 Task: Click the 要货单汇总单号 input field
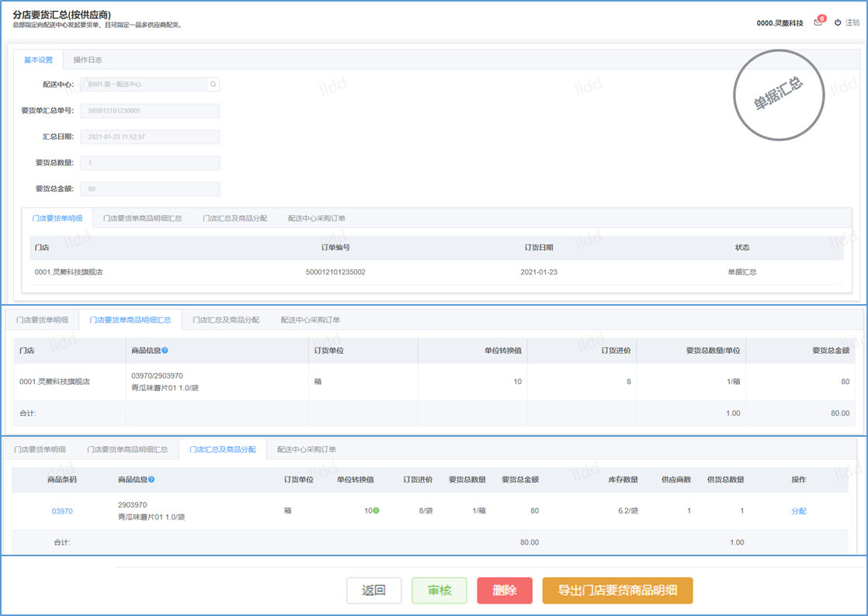tap(150, 111)
